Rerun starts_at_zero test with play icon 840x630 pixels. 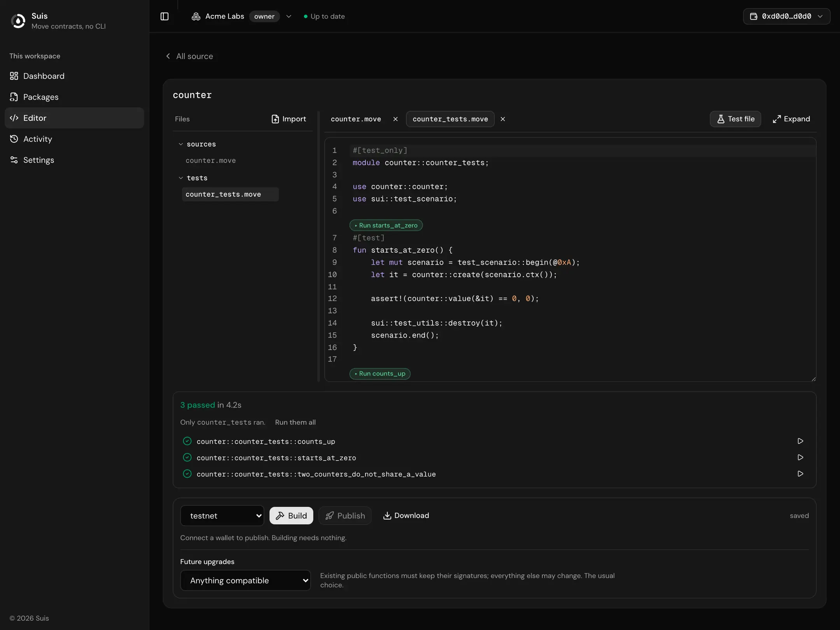(800, 457)
